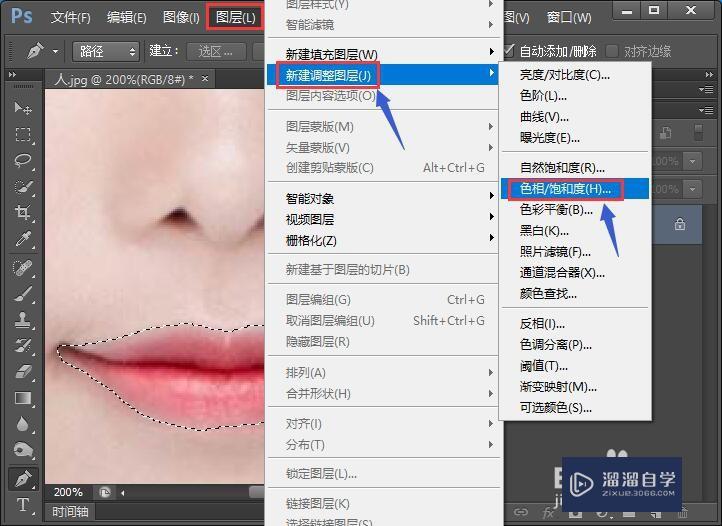The width and height of the screenshot is (722, 526).
Task: Select the History Brush tool
Action: [23, 346]
